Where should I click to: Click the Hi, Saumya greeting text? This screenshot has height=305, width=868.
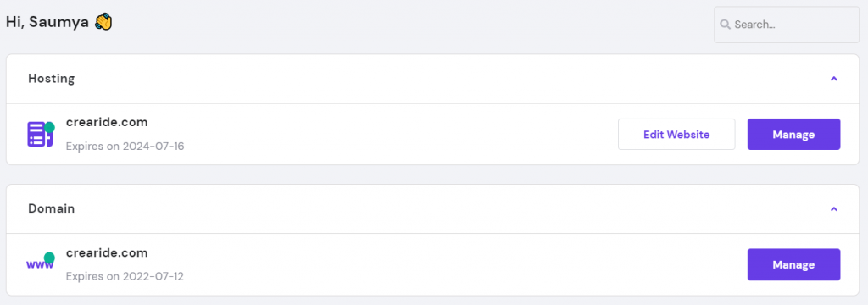47,22
